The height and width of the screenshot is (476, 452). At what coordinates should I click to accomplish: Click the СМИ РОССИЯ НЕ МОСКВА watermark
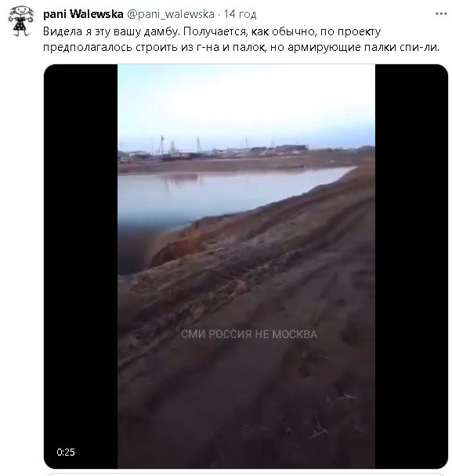(x=249, y=334)
